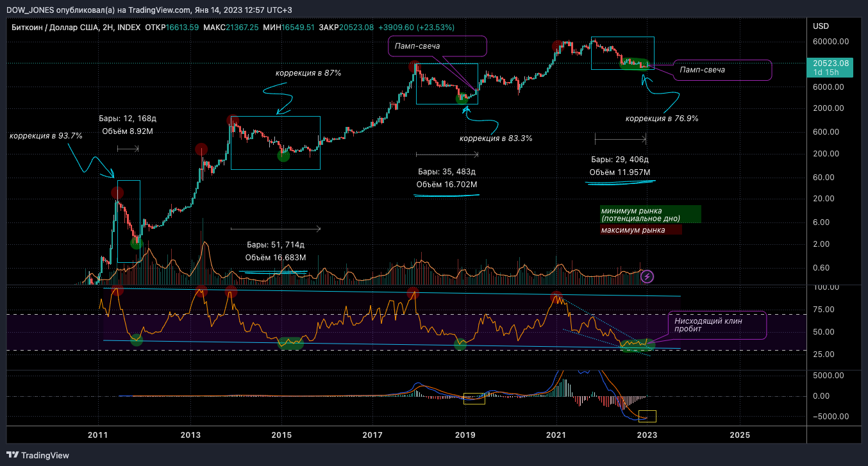Click the annotation коррекция в 76.9%
The image size is (868, 466).
click(662, 119)
